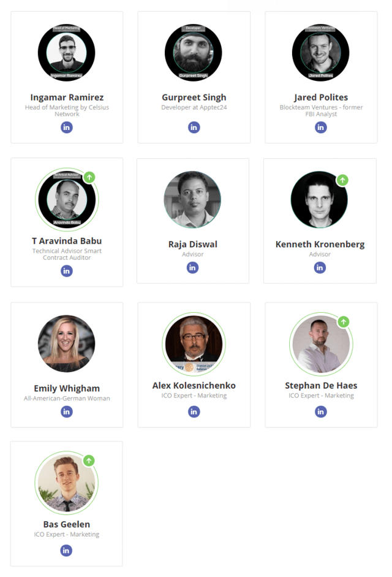This screenshot has width=392, height=577.
Task: Open Alex Kolesnichenko's LinkedIn icon
Action: pos(194,411)
